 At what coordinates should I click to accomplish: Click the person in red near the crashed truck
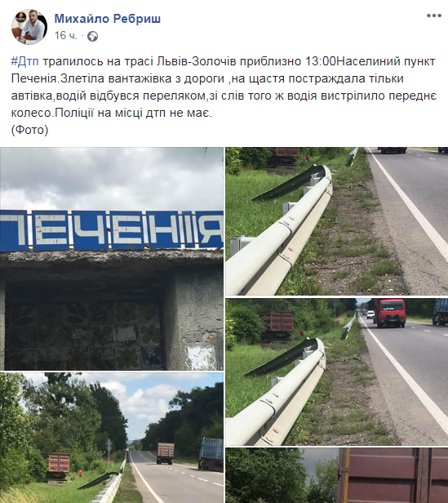80,474
